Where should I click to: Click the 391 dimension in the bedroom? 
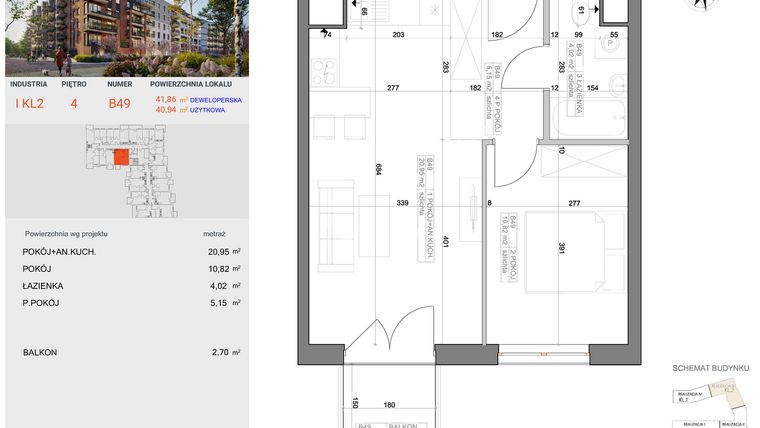(561, 248)
